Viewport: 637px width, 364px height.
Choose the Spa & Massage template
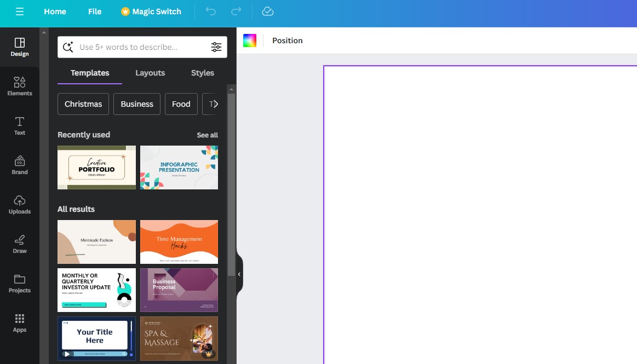[x=179, y=338]
